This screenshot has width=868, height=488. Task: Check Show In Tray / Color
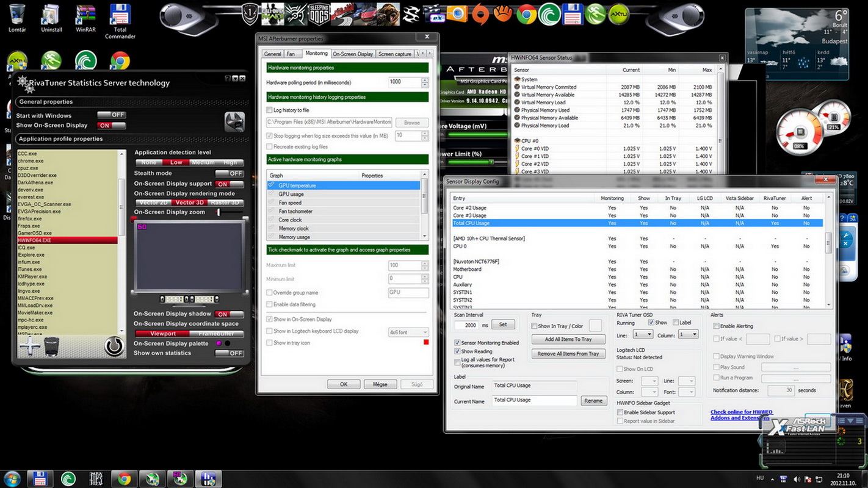click(534, 326)
